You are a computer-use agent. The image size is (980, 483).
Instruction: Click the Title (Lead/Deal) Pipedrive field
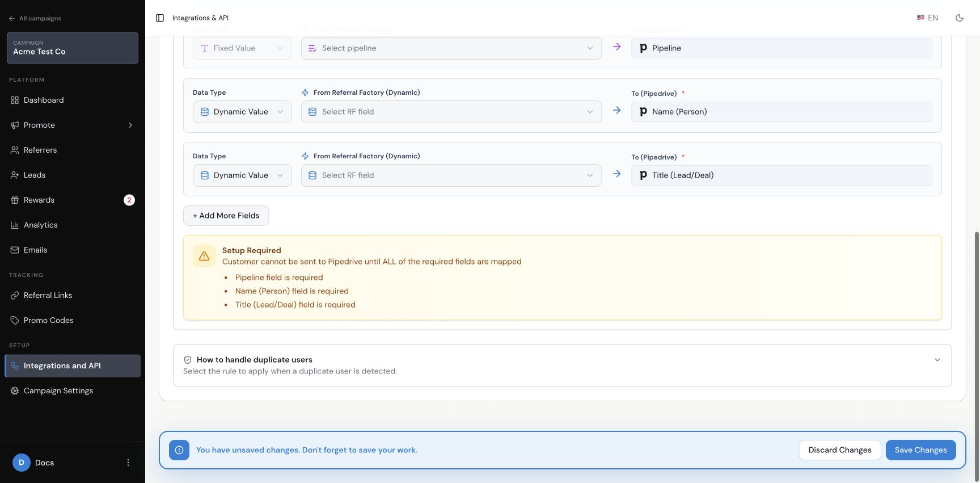(x=782, y=175)
